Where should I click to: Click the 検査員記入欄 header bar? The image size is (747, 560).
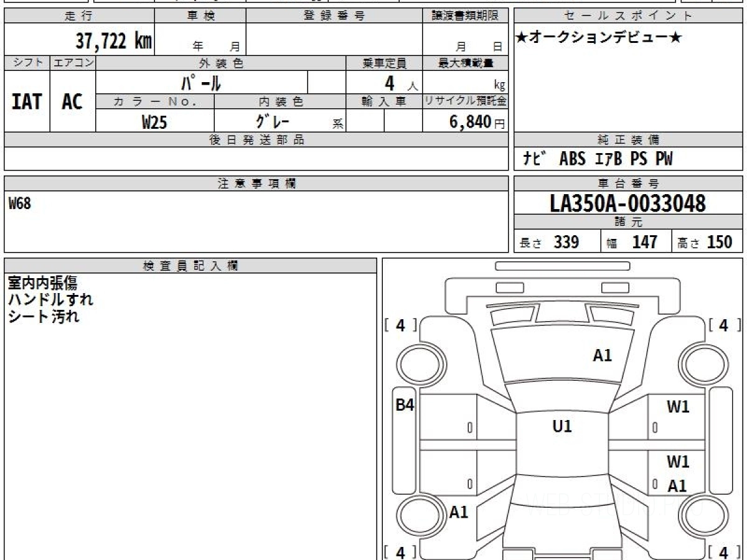[x=190, y=266]
